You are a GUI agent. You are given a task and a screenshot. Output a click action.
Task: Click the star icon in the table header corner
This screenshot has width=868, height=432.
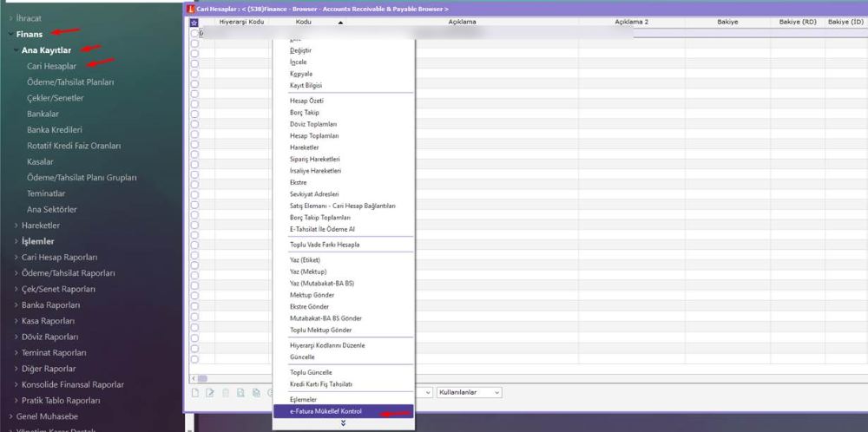pos(194,23)
